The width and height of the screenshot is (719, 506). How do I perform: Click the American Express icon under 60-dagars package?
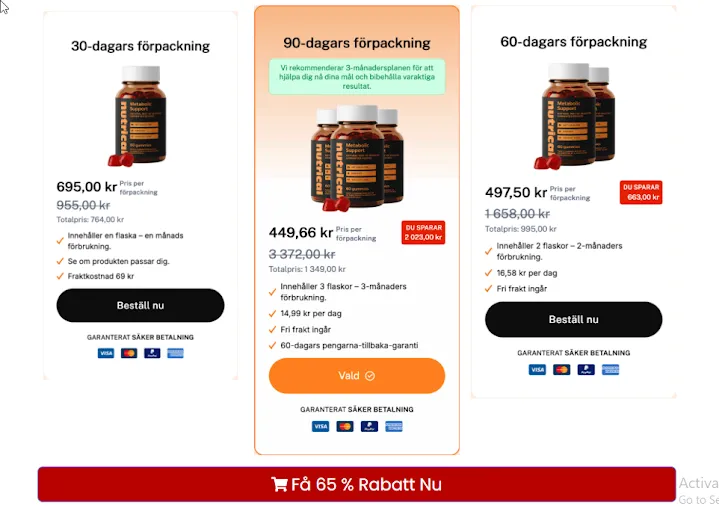610,370
